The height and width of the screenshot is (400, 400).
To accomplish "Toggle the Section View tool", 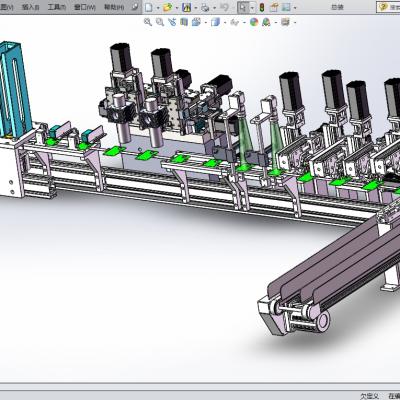I will (184, 22).
